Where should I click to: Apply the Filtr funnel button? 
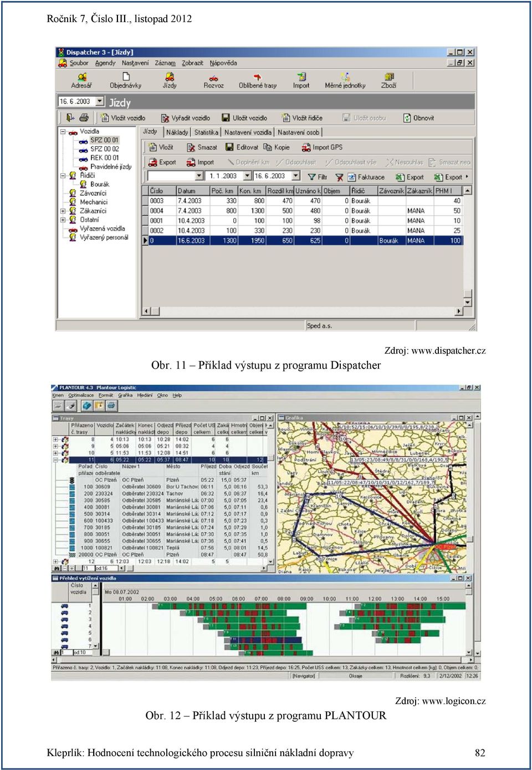318,177
